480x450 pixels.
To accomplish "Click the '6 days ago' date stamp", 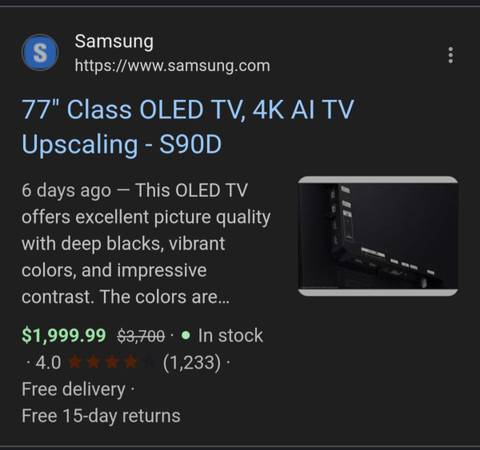I will click(66, 191).
